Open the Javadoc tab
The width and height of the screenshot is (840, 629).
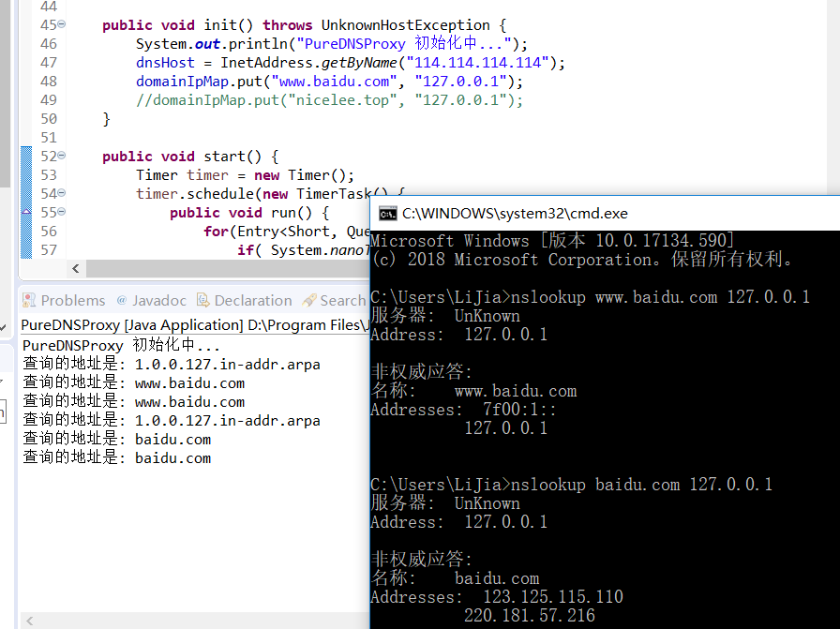(158, 301)
